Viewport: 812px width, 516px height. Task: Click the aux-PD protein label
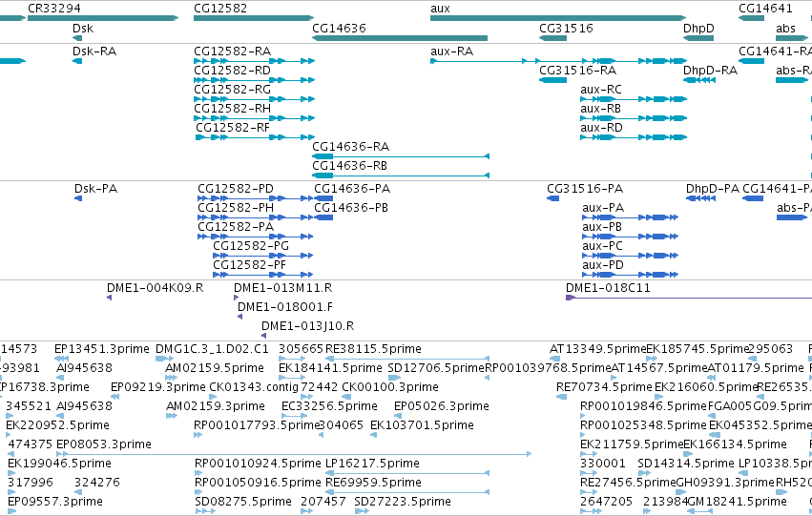pos(603,265)
